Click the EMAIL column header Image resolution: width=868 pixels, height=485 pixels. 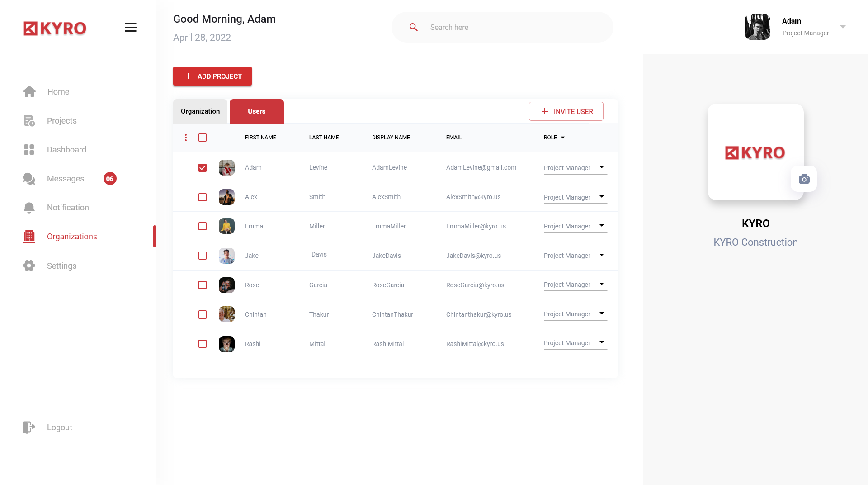pos(454,138)
